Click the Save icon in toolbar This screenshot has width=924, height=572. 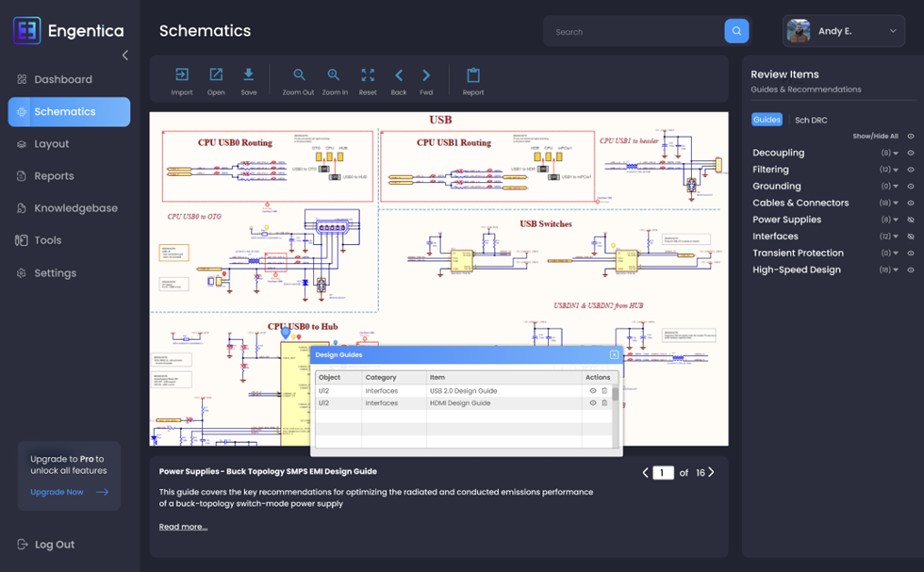tap(248, 75)
